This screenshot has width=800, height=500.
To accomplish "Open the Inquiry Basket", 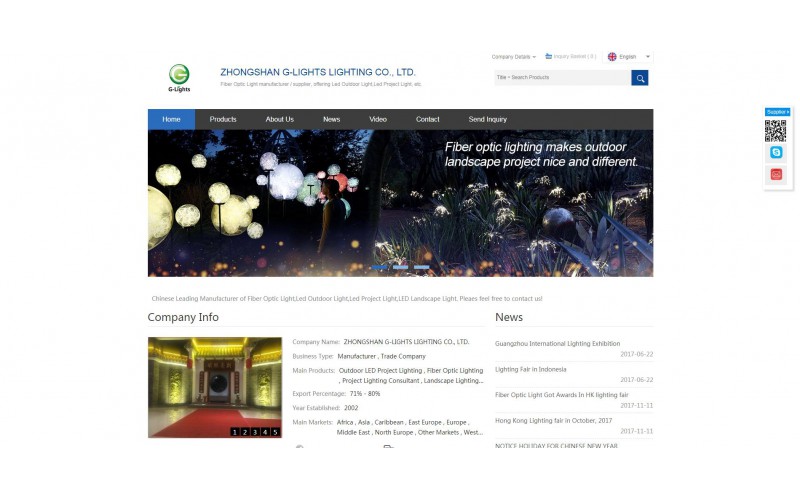I will pyautogui.click(x=571, y=57).
